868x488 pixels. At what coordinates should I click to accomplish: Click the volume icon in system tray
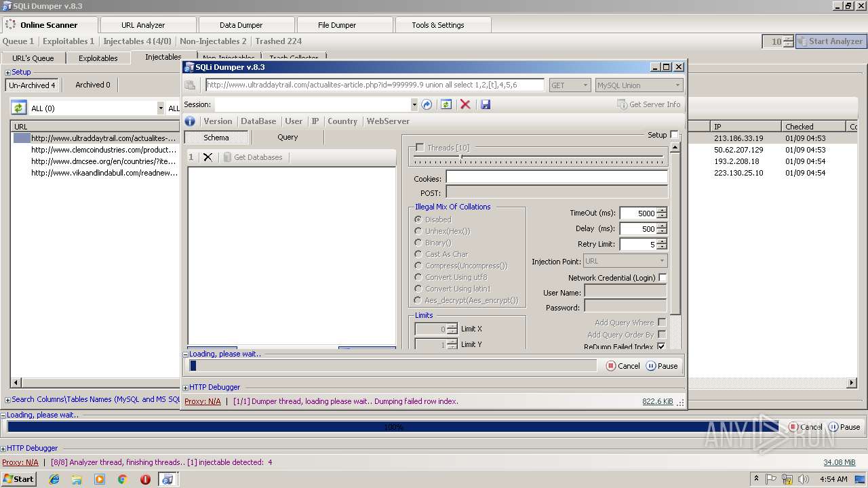804,479
